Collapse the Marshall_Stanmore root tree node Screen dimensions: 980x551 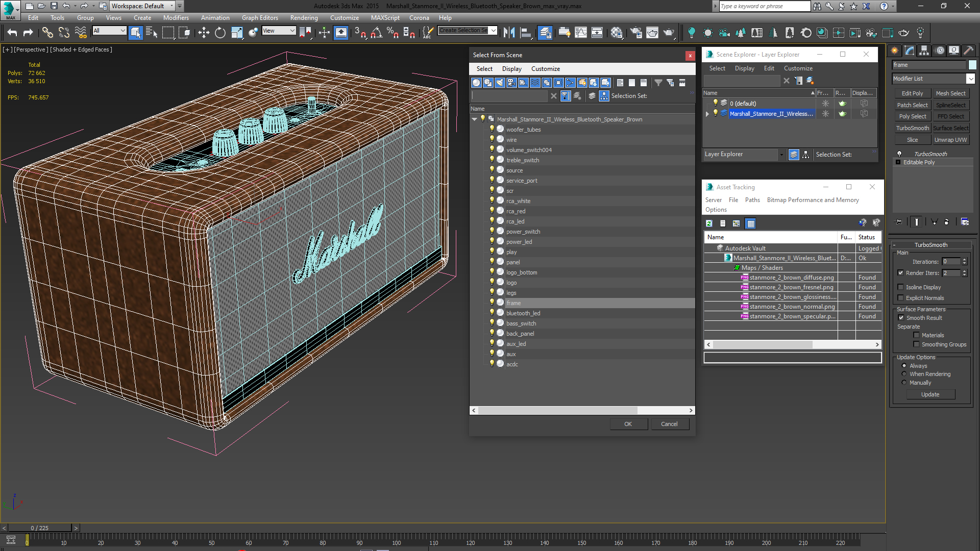tap(474, 119)
